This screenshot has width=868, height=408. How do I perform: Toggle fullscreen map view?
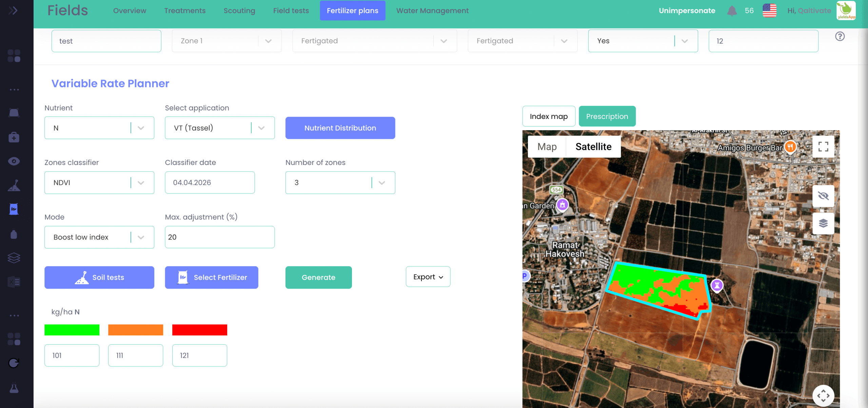[823, 147]
